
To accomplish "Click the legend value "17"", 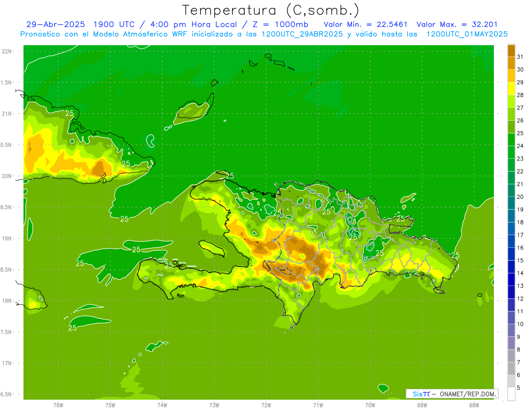I will [520, 235].
